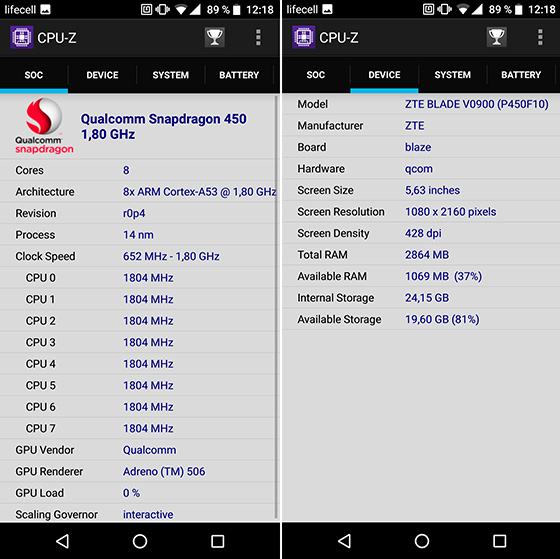Image resolution: width=560 pixels, height=559 pixels.
Task: Switch to SYSTEM tab in left screen
Action: pos(170,75)
